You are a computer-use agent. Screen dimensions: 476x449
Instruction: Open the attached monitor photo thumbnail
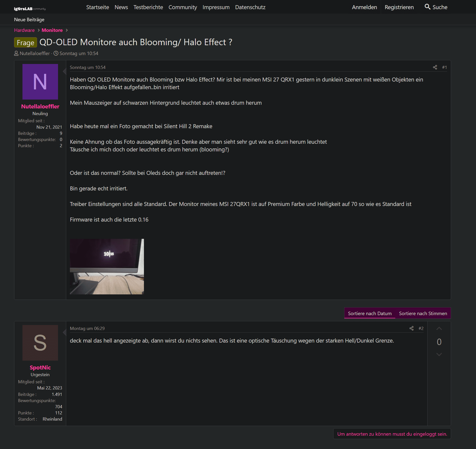(x=107, y=266)
